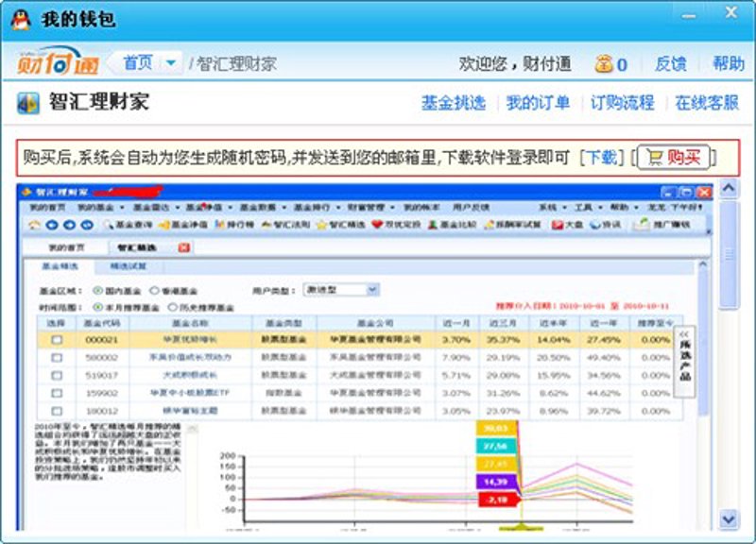Select 本月推荐基金 radio button
This screenshot has height=544, width=756.
[x=98, y=307]
